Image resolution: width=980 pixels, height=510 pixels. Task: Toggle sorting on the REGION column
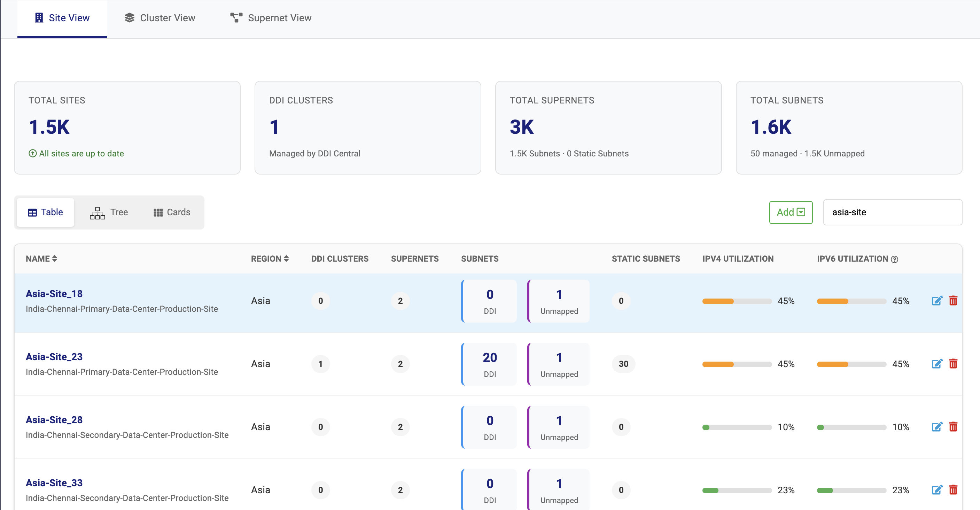pyautogui.click(x=287, y=258)
